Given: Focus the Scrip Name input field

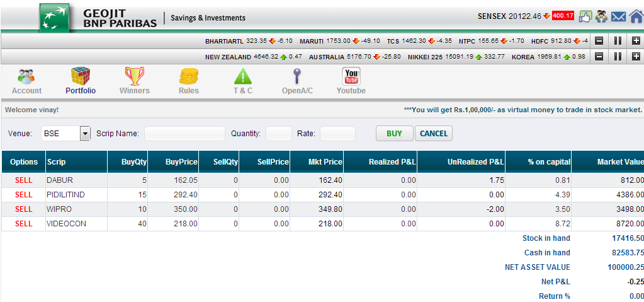Looking at the screenshot, I should (185, 133).
